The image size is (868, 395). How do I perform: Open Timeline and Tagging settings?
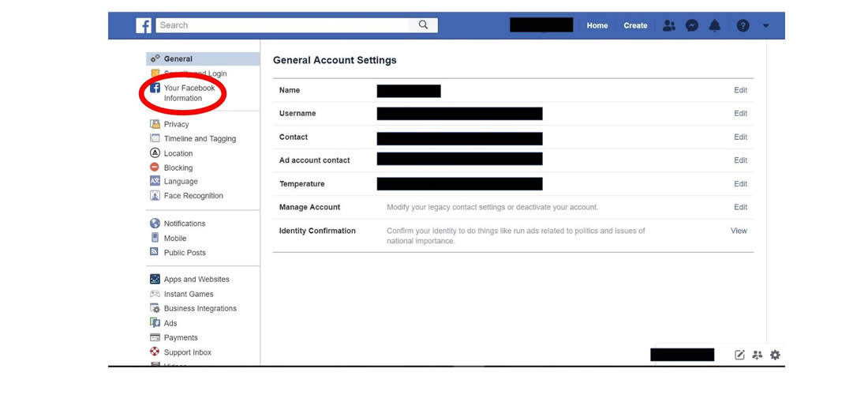click(x=200, y=138)
